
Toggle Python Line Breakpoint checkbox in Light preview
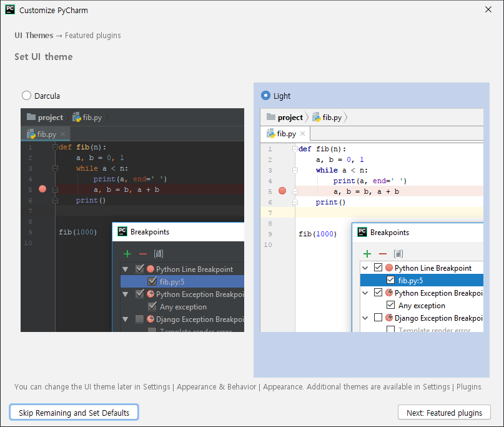pos(378,268)
